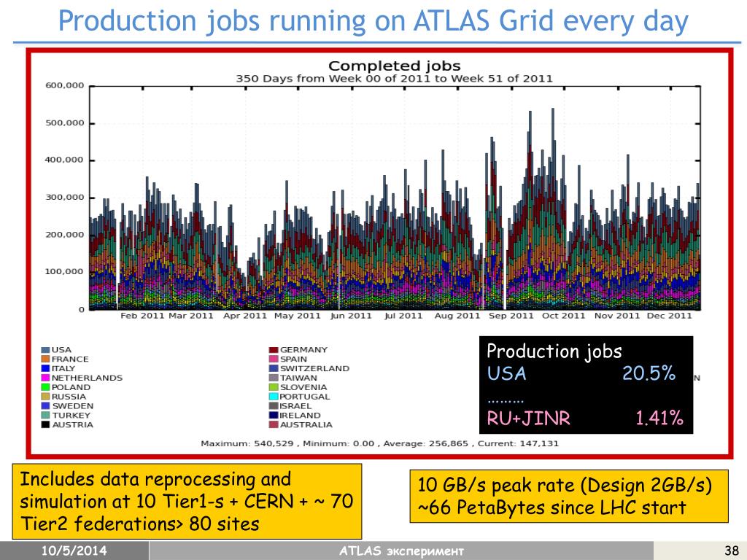Select the NETHERLANDS legend label text
This screenshot has height=560, width=747.
click(87, 378)
